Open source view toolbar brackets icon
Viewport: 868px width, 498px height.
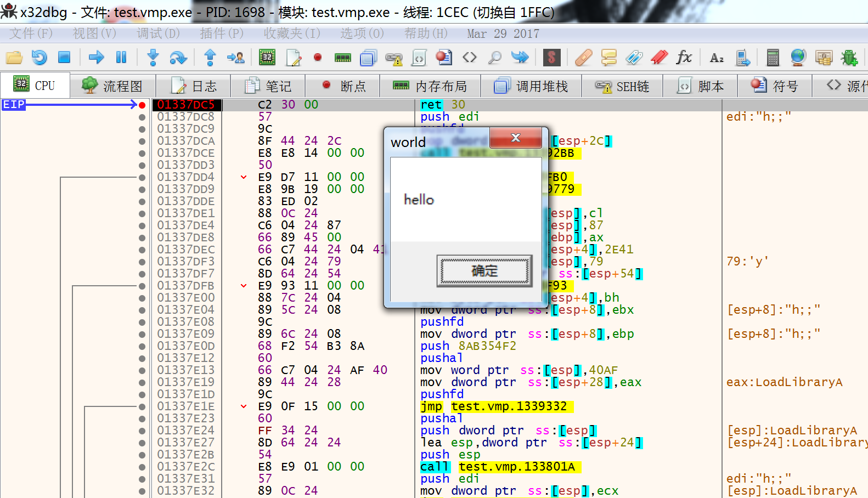point(470,57)
